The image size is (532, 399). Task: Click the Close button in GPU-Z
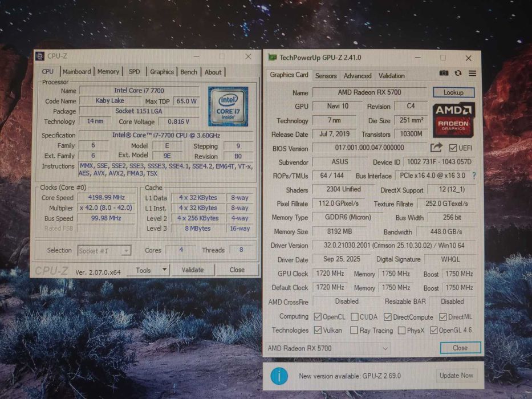click(460, 348)
